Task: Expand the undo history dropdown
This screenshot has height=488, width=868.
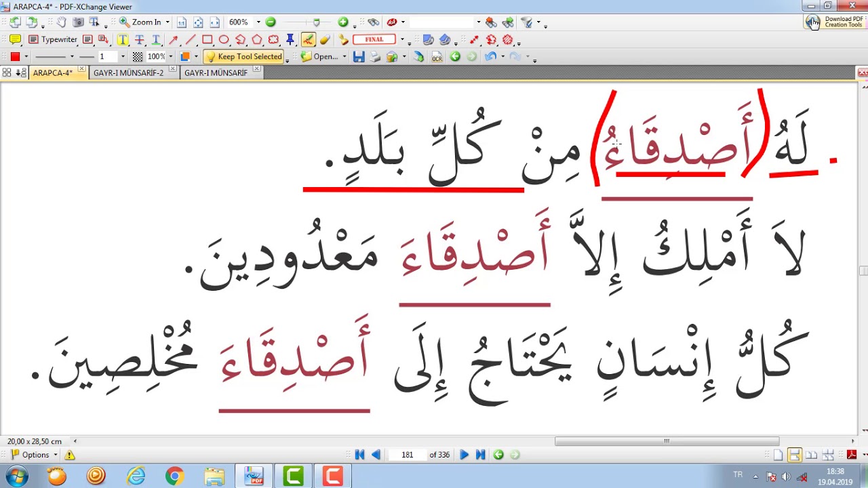Action: (x=502, y=57)
